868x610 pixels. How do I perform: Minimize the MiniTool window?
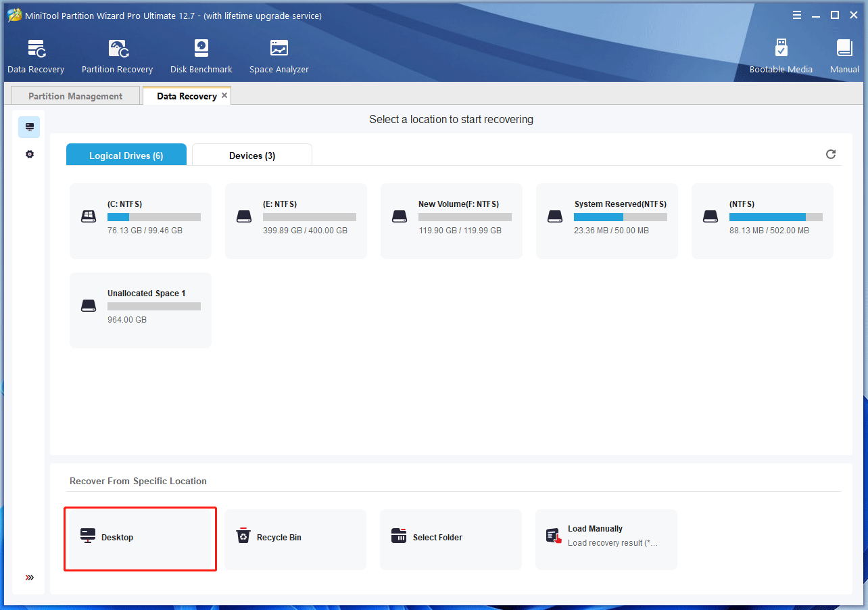click(816, 15)
